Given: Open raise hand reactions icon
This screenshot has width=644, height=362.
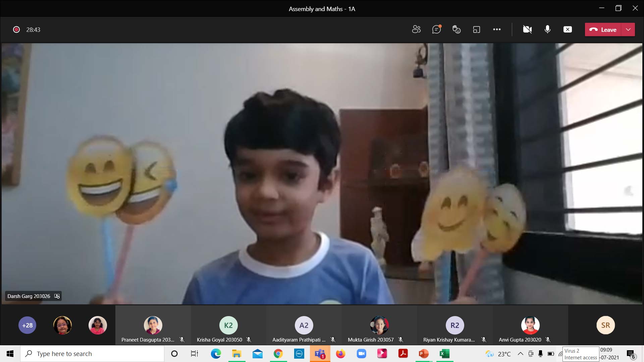Looking at the screenshot, I should pyautogui.click(x=457, y=29).
